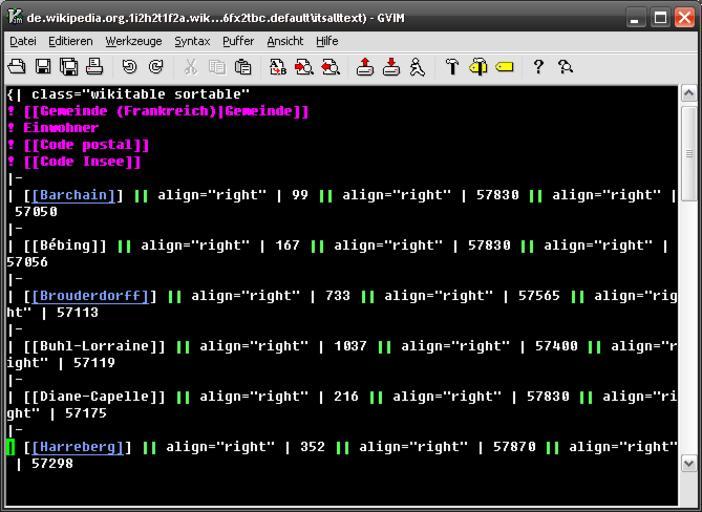Minimize the GVIM window
The image size is (702, 512).
pos(635,18)
